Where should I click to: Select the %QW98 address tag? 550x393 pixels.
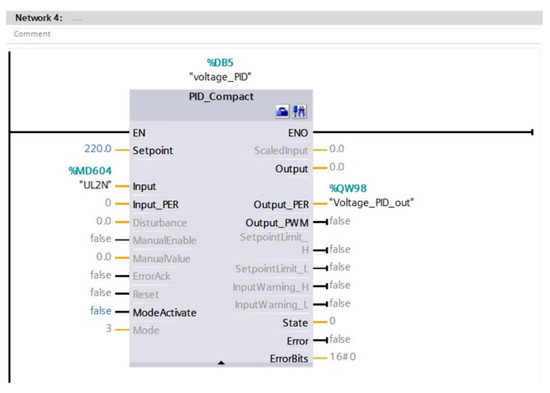tap(348, 188)
